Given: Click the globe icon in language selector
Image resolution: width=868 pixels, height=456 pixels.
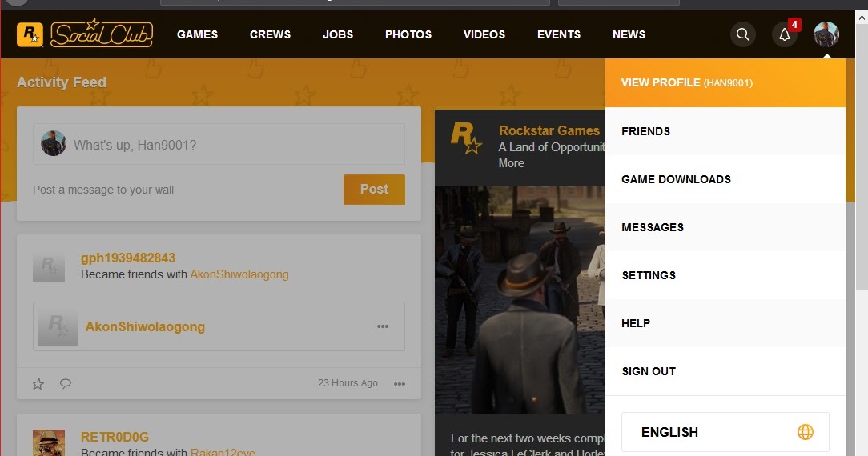Looking at the screenshot, I should point(806,432).
